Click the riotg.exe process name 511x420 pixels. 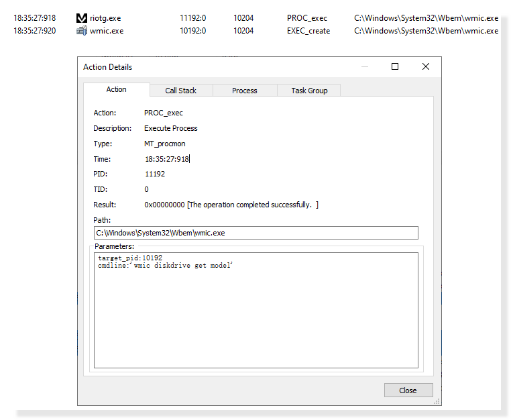click(105, 18)
